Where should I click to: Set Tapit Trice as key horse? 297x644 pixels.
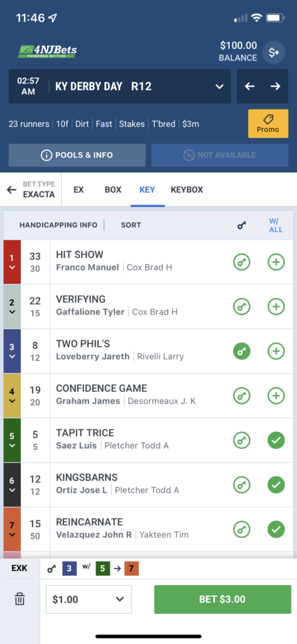tap(242, 440)
